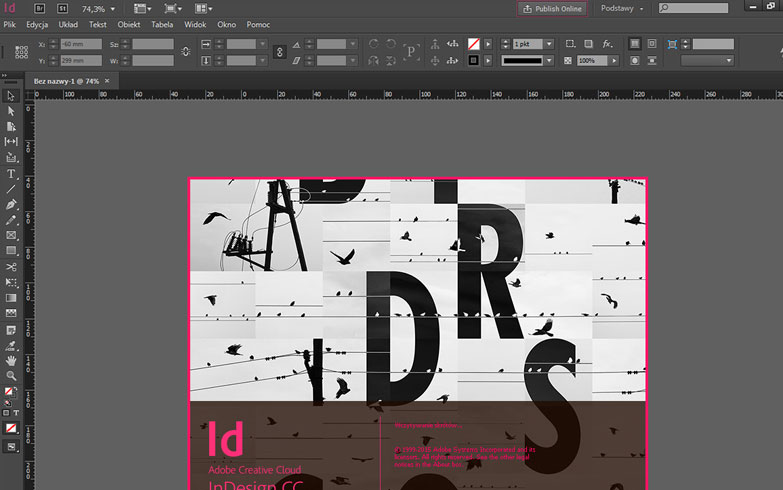
Task: Open the Układ menu
Action: [x=68, y=24]
